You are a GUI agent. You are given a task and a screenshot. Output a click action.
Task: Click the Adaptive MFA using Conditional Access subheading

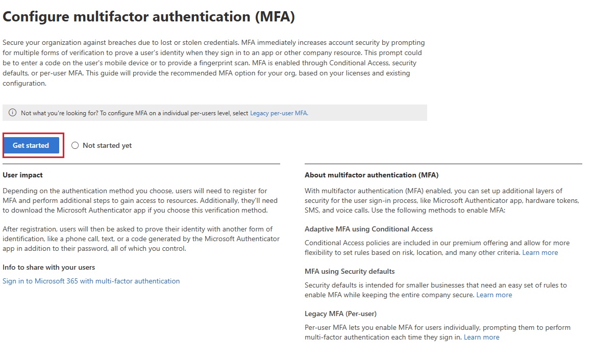[x=368, y=229]
